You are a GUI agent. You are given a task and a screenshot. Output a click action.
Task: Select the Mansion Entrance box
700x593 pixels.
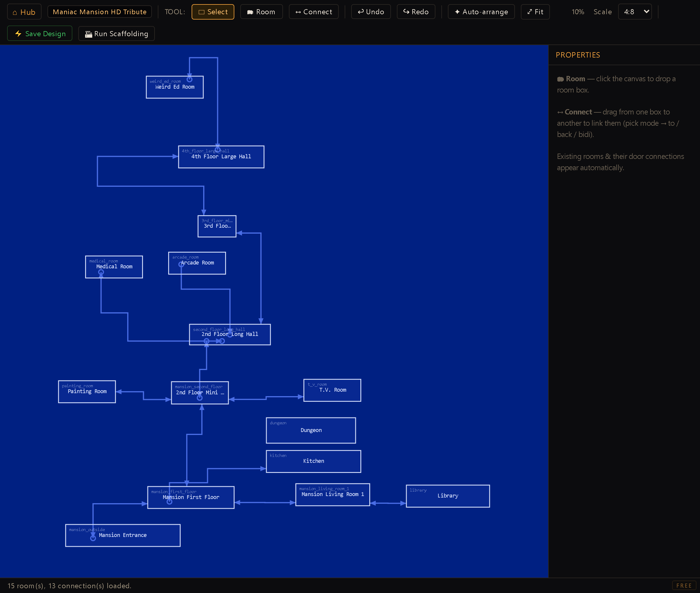[123, 536]
